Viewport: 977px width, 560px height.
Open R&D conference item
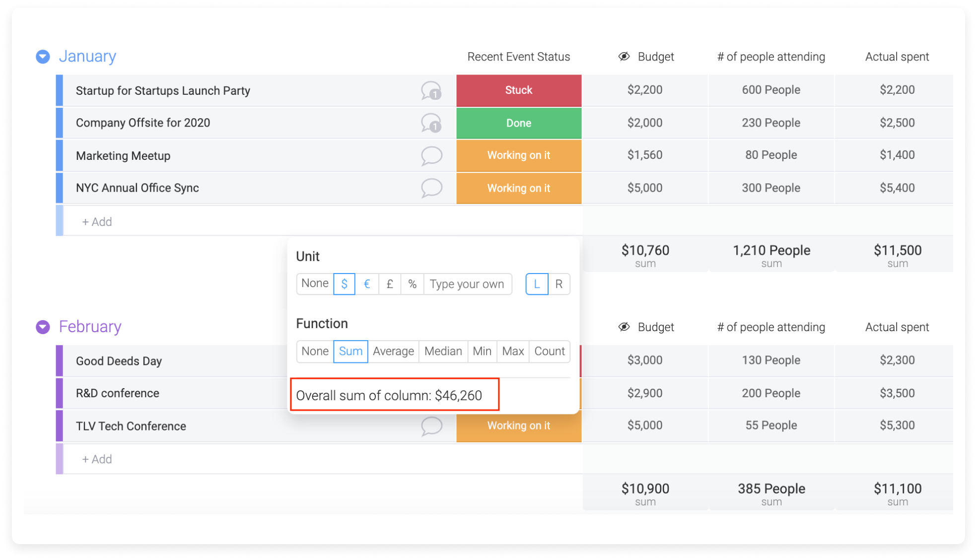118,393
